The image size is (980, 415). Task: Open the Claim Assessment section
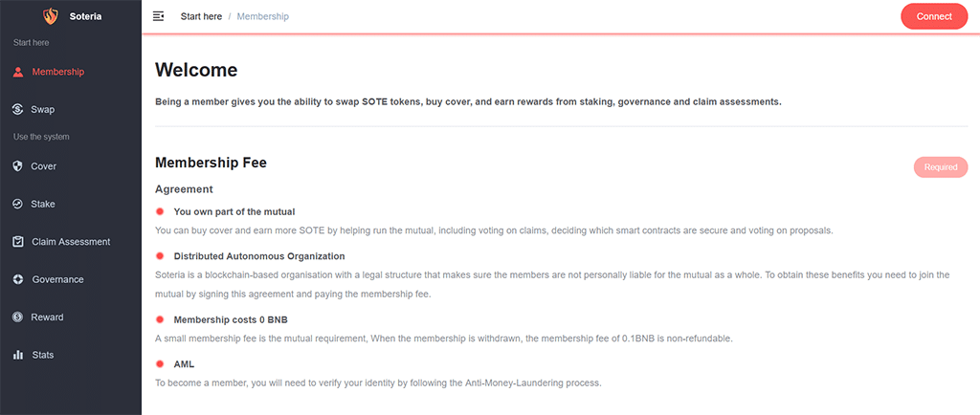click(71, 242)
